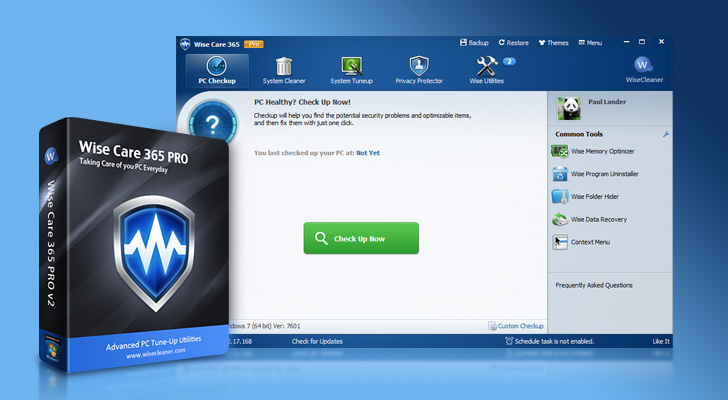
Task: Select the PC Checkup icon
Action: 216,67
